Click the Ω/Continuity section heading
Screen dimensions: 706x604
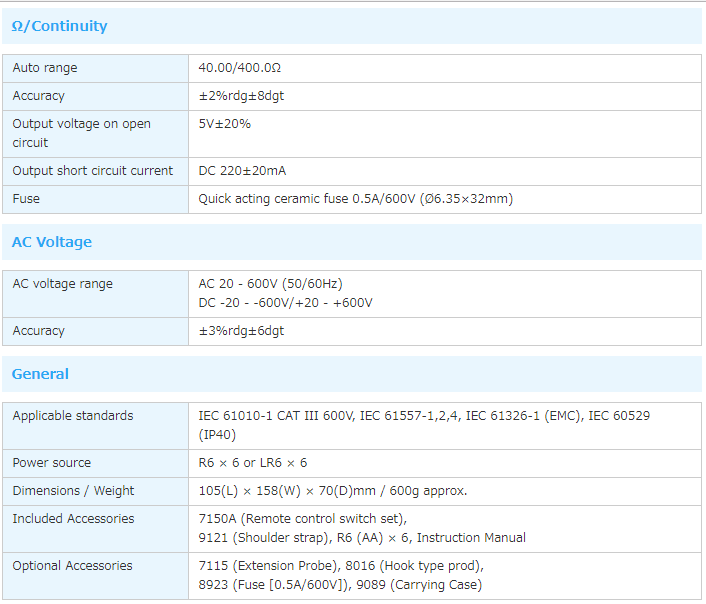pos(59,26)
